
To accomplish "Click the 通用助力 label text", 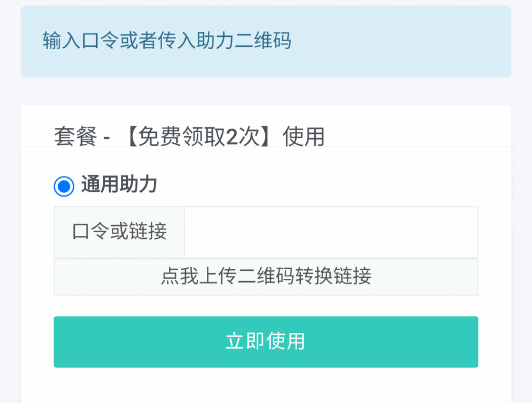I will tap(119, 185).
